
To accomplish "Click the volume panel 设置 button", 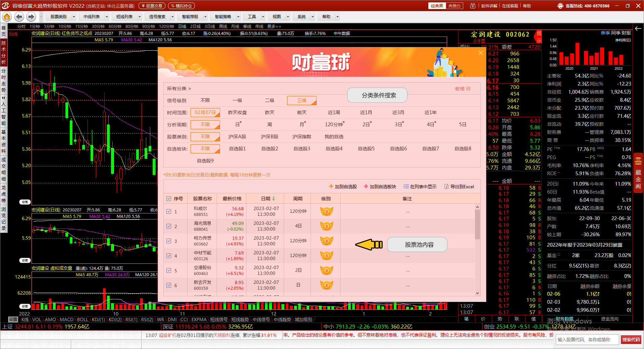I will point(25,306).
